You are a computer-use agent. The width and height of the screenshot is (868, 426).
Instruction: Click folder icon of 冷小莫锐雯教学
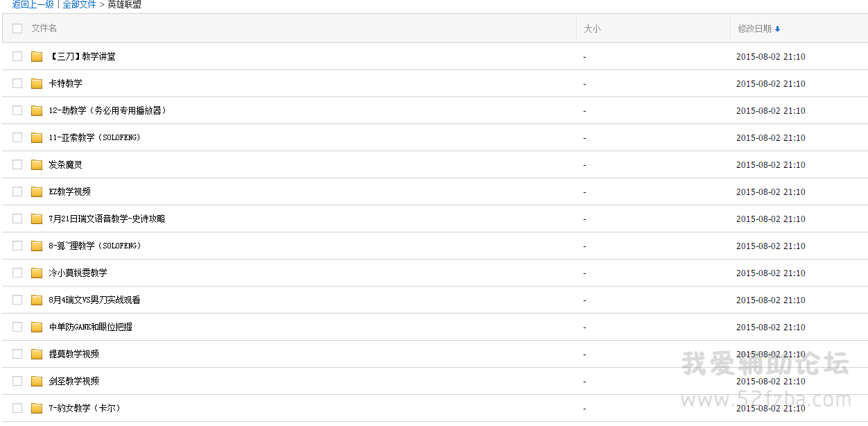click(x=37, y=273)
